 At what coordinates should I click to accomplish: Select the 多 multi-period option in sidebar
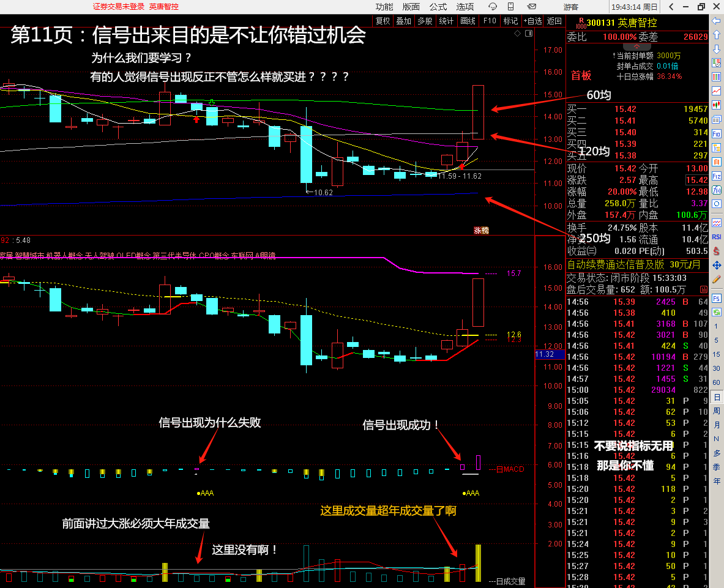click(x=716, y=453)
